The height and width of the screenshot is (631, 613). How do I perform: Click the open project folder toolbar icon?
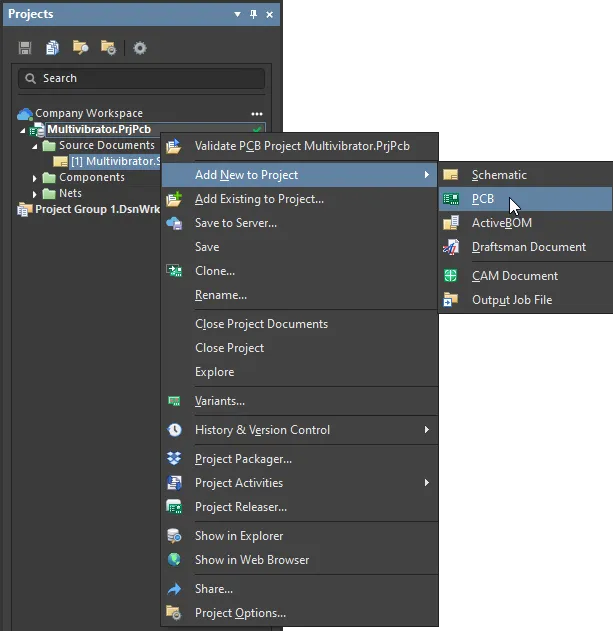80,48
